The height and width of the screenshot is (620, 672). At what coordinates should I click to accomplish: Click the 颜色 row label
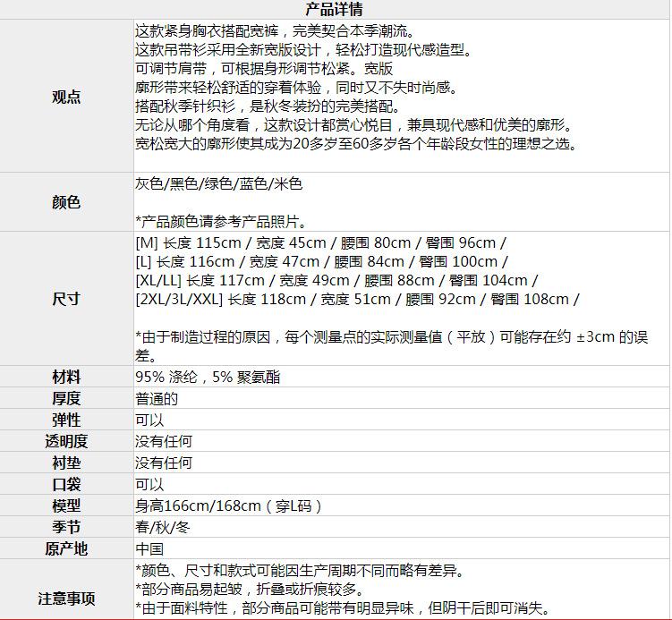[x=66, y=202]
